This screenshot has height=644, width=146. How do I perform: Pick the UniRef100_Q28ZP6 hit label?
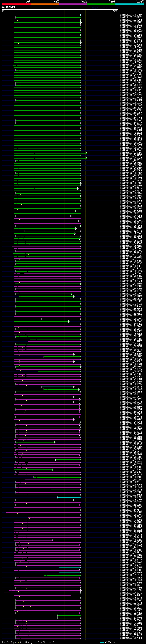point(131,153)
